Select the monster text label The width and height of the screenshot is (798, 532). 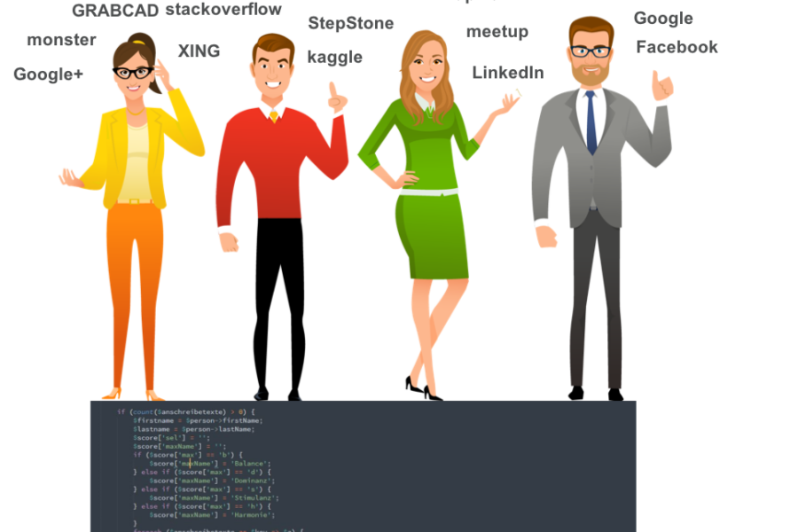(x=61, y=40)
